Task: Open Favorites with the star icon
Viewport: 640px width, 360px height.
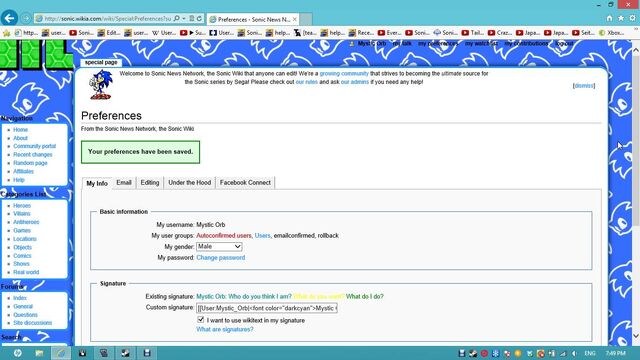Action: click(x=621, y=18)
